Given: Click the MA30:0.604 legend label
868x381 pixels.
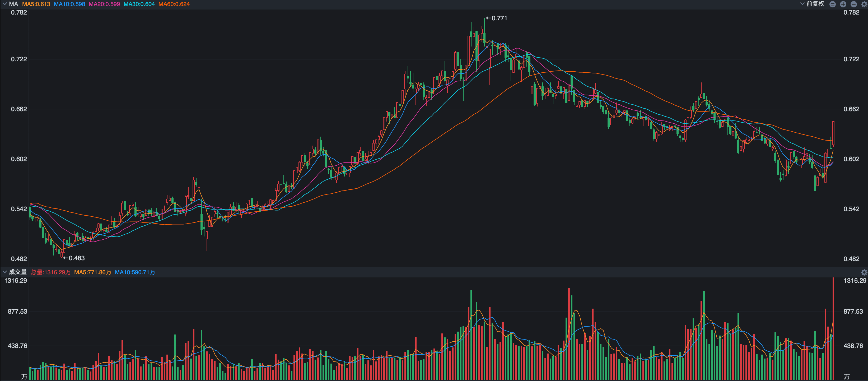Looking at the screenshot, I should click(139, 4).
